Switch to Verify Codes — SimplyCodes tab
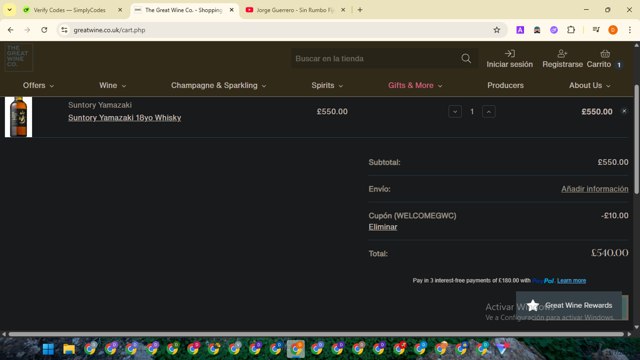640x360 pixels. (x=69, y=10)
